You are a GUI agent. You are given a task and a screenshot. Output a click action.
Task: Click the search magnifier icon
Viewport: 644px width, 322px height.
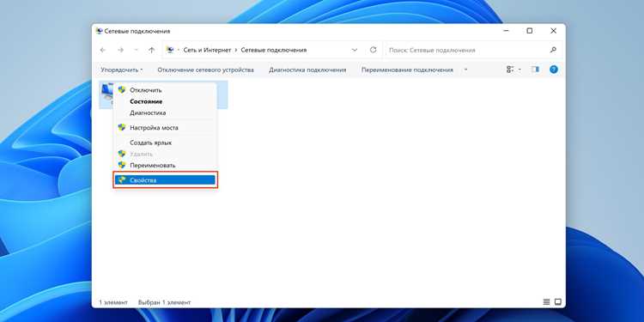[553, 50]
